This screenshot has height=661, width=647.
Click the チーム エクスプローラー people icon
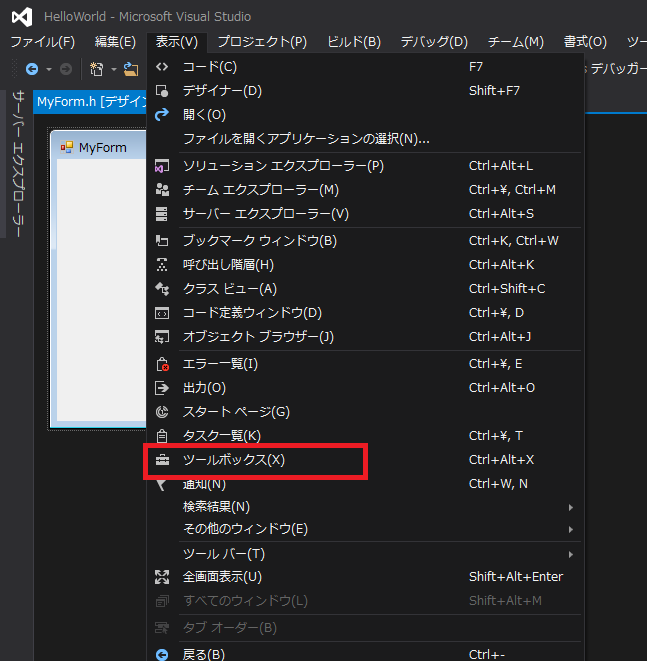(x=162, y=190)
